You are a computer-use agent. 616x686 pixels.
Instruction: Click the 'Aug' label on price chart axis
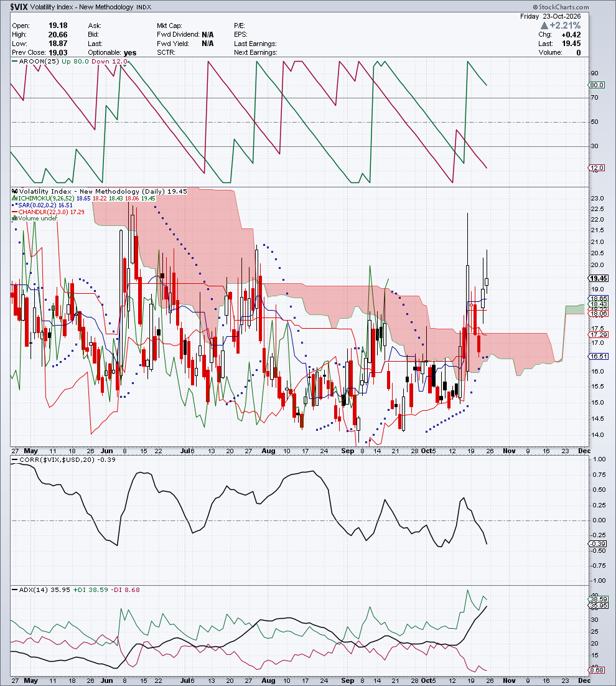tap(268, 451)
